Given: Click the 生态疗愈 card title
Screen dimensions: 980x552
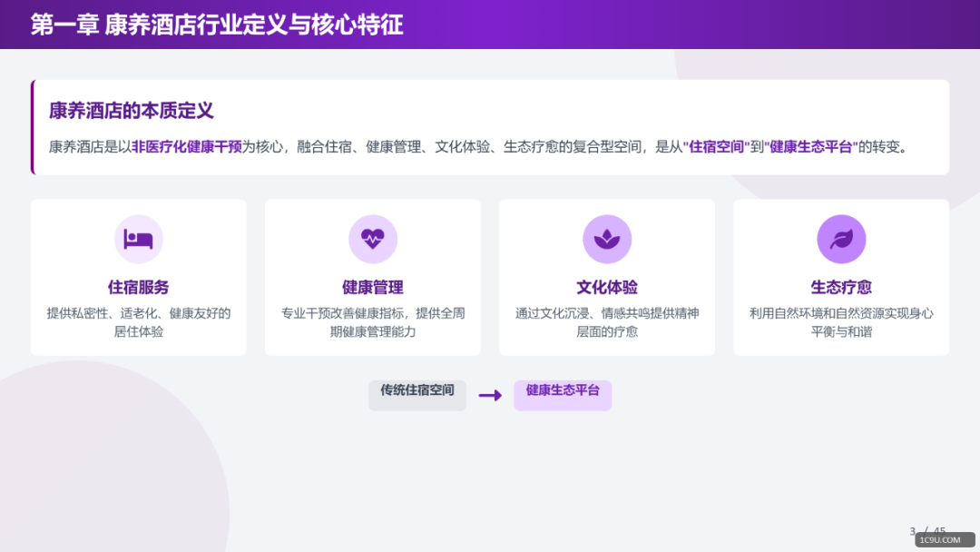Looking at the screenshot, I should [x=840, y=286].
